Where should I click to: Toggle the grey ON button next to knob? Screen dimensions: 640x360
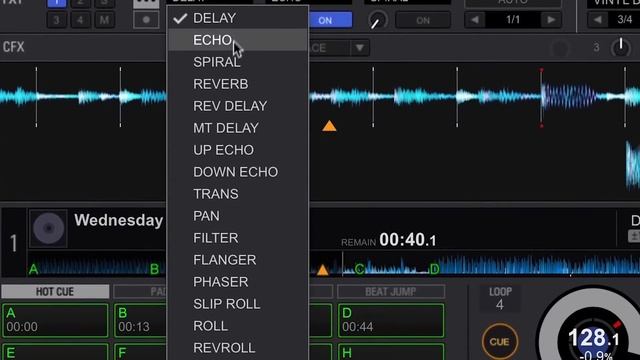coord(423,20)
